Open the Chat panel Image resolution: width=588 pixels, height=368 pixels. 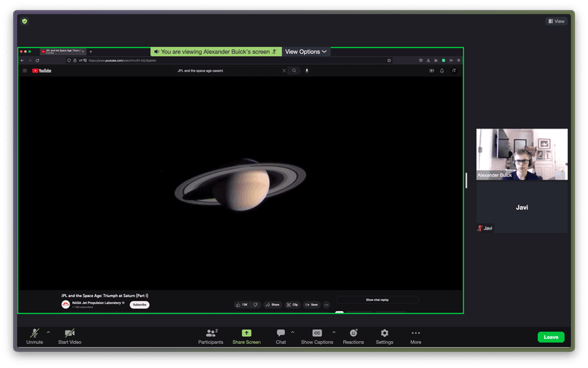coord(281,332)
